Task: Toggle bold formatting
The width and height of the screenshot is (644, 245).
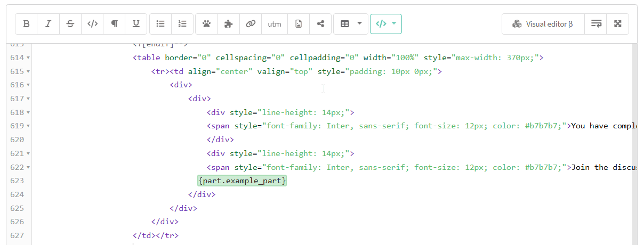Action: coord(26,24)
